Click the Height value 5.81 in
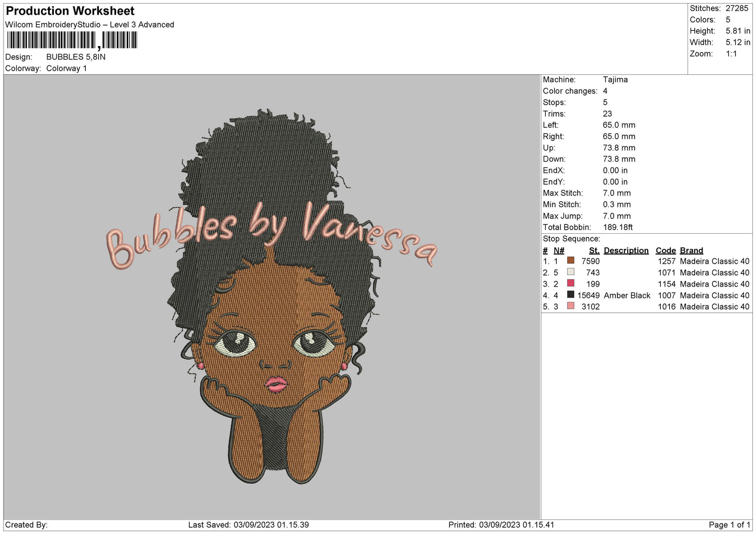Screen dimensions: 756x534 pos(738,31)
